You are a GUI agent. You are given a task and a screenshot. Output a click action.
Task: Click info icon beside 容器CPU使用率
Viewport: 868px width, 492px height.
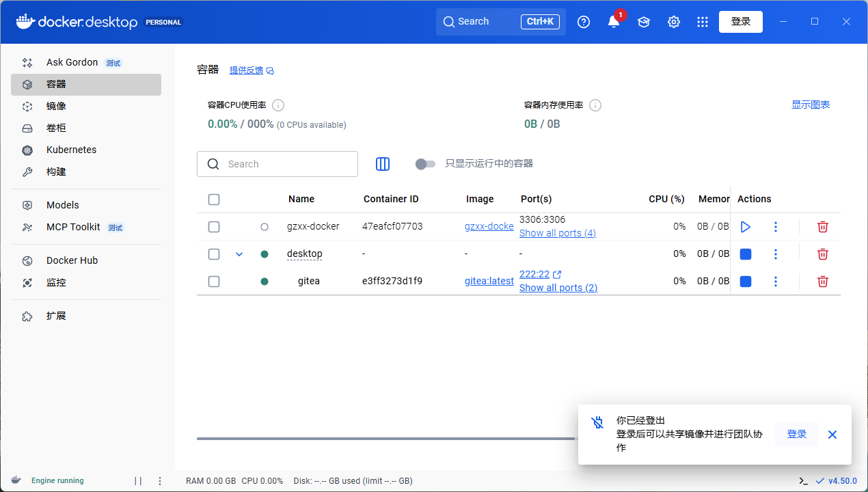pyautogui.click(x=278, y=105)
